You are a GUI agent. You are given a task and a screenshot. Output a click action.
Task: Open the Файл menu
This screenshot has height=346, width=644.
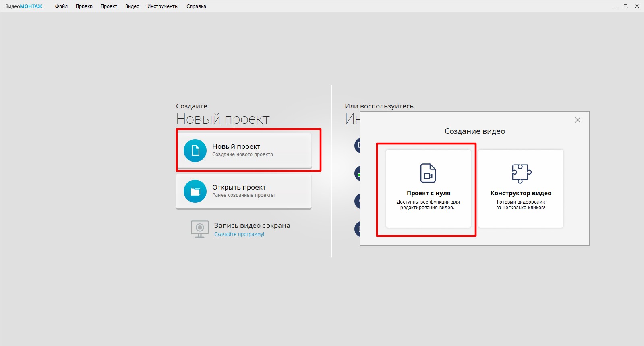pyautogui.click(x=61, y=6)
